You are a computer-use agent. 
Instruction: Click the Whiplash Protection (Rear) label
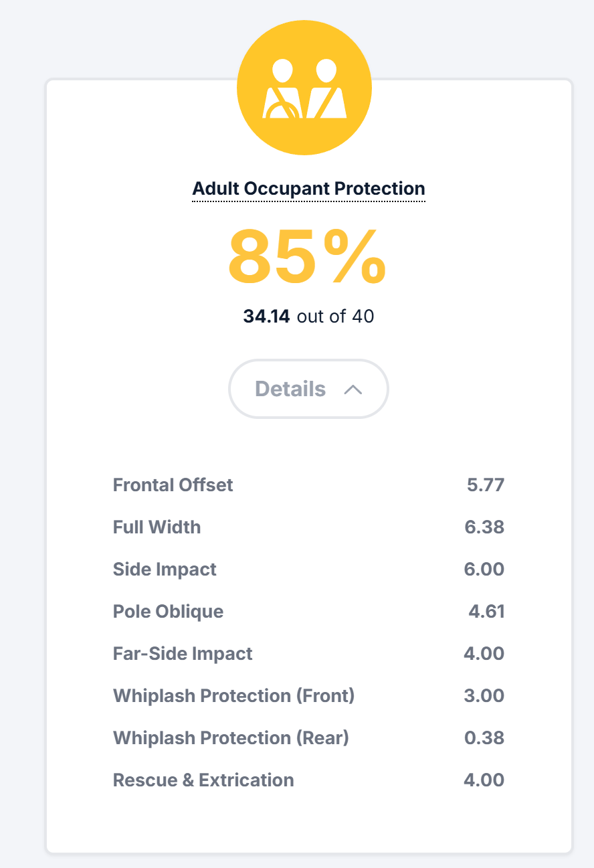click(x=231, y=737)
